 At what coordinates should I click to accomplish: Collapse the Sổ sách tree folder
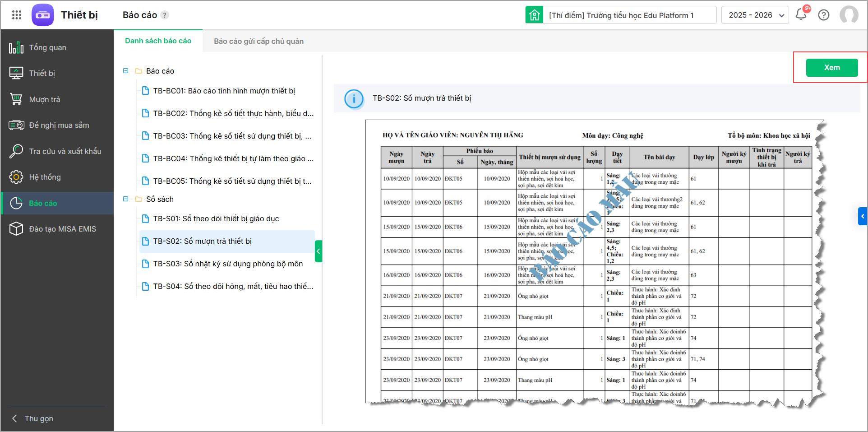pyautogui.click(x=126, y=199)
